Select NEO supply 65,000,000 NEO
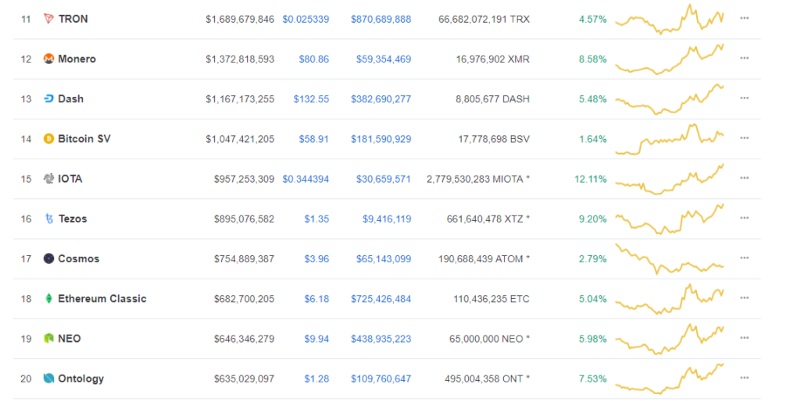This screenshot has width=800, height=401. click(490, 339)
